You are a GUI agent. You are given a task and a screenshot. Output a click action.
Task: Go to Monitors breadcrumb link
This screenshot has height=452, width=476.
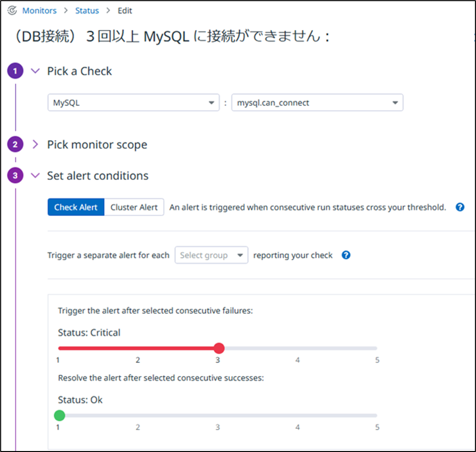coord(39,11)
